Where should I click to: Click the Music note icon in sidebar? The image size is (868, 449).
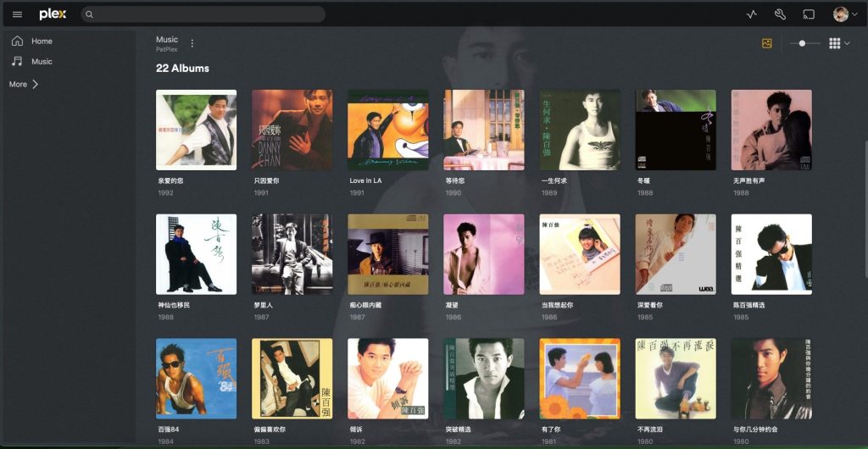tap(17, 61)
